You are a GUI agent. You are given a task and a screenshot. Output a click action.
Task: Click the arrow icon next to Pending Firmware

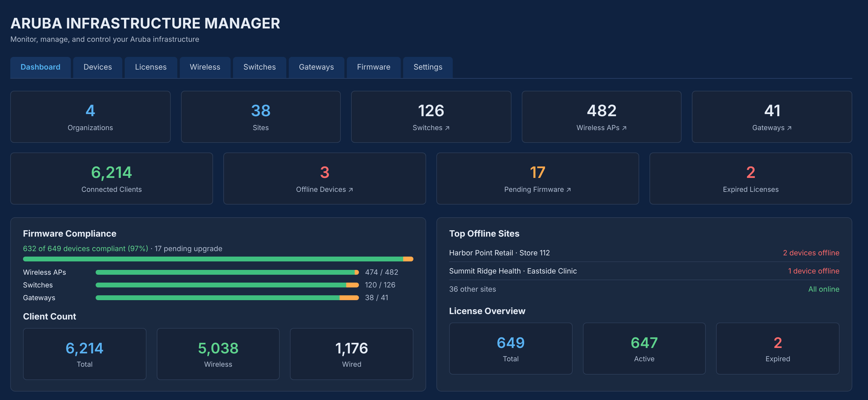pos(569,190)
